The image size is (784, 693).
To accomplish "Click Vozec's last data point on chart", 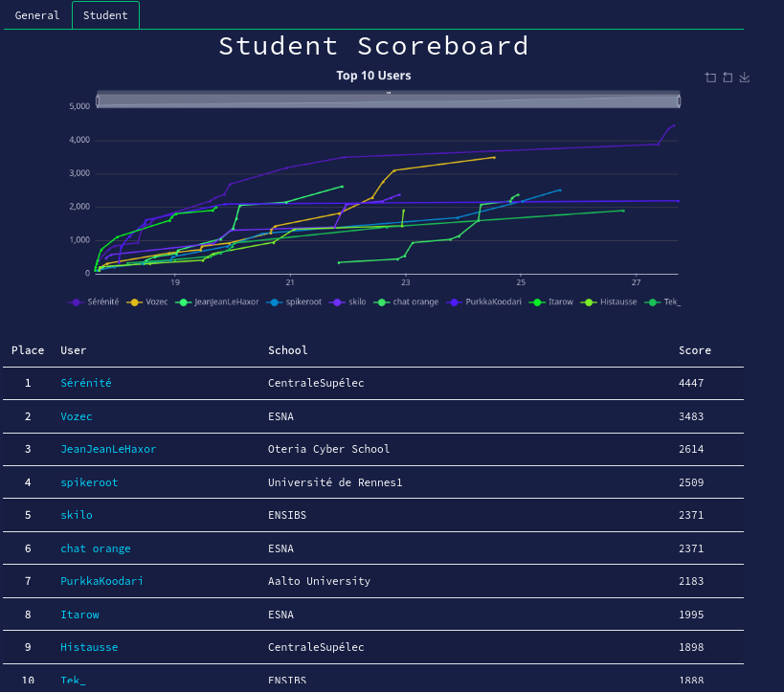I will 494,158.
